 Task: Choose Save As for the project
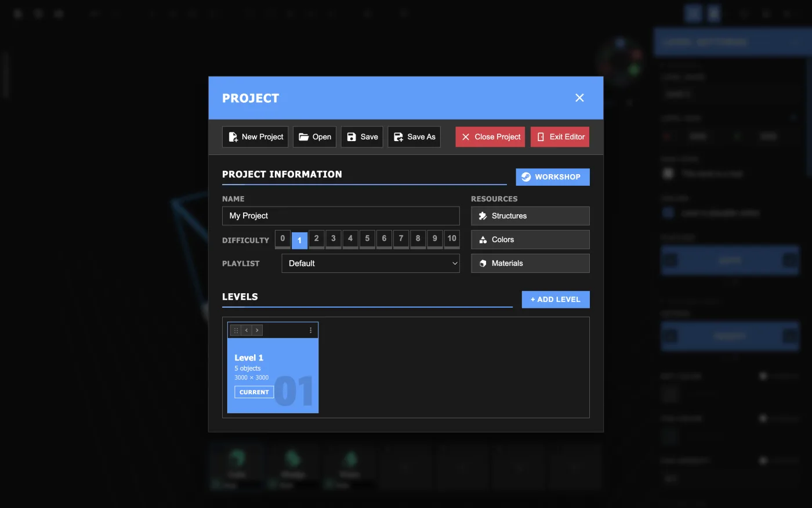point(414,137)
